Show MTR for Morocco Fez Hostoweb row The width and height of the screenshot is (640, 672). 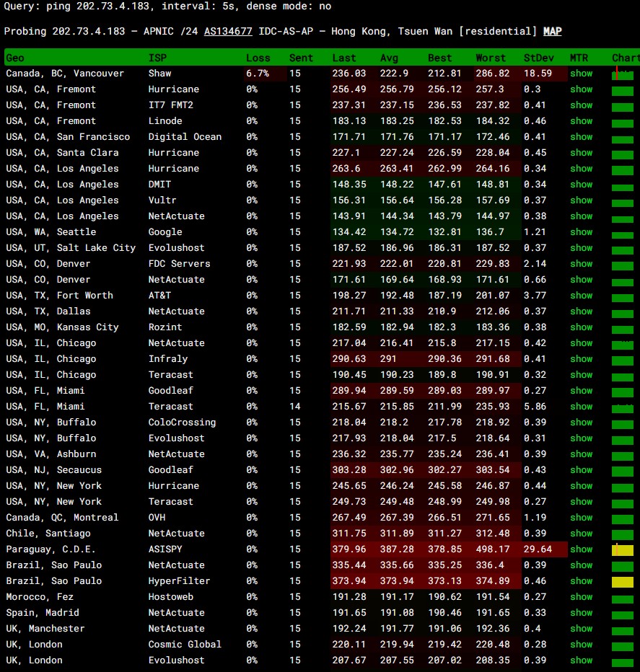pyautogui.click(x=582, y=596)
